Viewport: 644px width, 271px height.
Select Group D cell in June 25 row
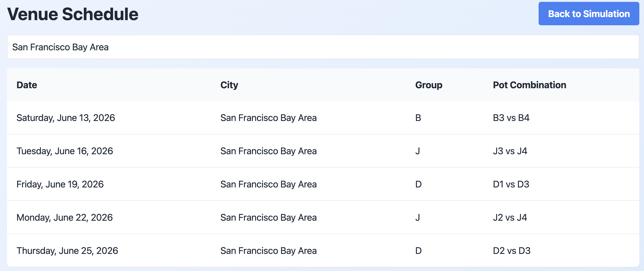tap(418, 251)
